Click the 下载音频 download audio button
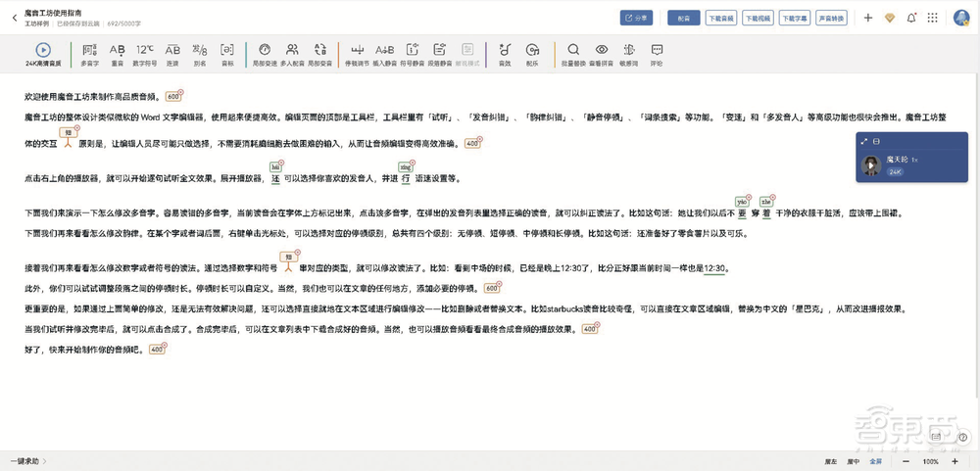 (720, 18)
